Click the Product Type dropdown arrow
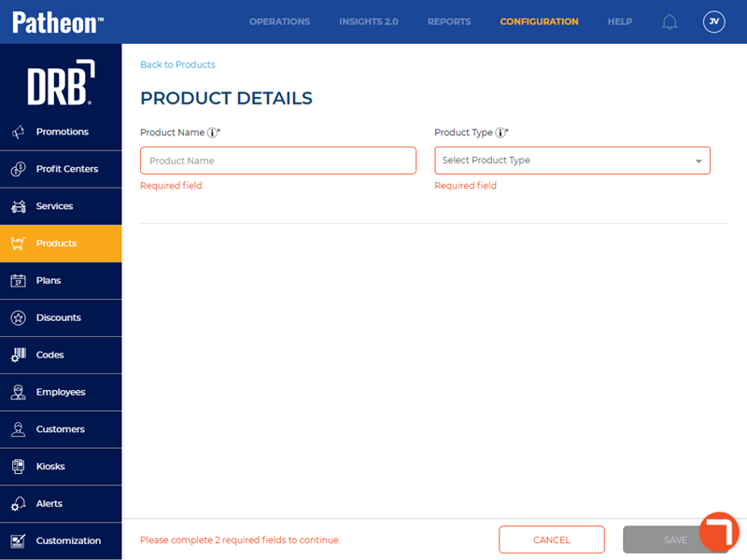Viewport: 747px width, 560px height. pyautogui.click(x=698, y=161)
